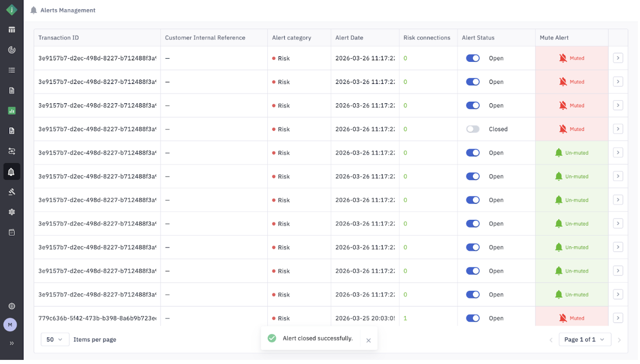Dismiss the 'Alert closed successfully' notification
This screenshot has height=364, width=640.
(x=369, y=340)
